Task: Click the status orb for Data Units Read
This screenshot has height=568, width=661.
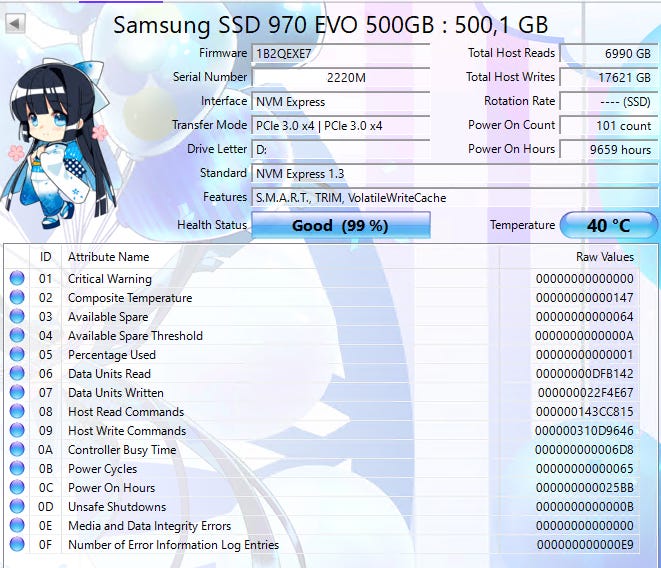Action: coord(17,373)
